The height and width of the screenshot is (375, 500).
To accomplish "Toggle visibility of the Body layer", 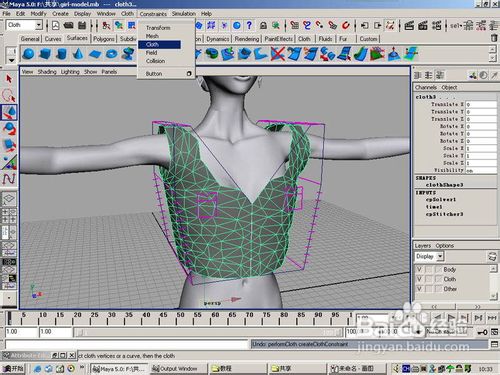I will pyautogui.click(x=419, y=269).
